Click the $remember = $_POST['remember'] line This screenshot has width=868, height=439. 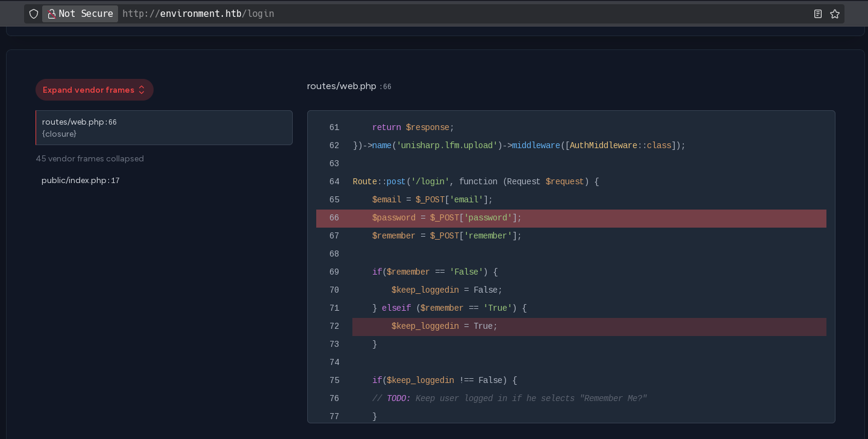(447, 236)
